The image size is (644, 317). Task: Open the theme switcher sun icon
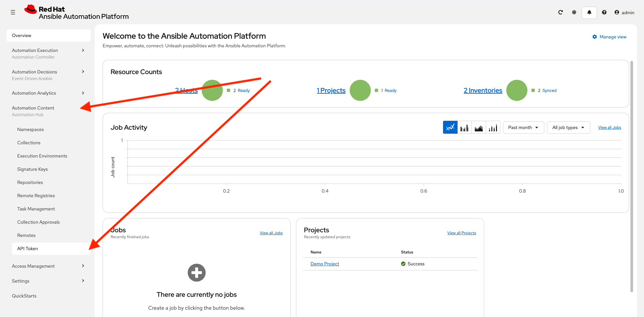pyautogui.click(x=574, y=13)
